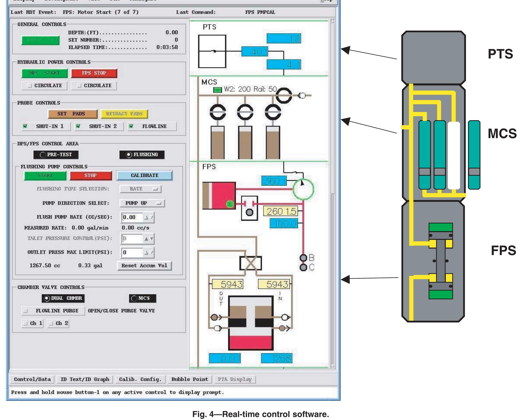The height and width of the screenshot is (420, 523).
Task: Switch to the Control/Data tab
Action: [x=32, y=379]
